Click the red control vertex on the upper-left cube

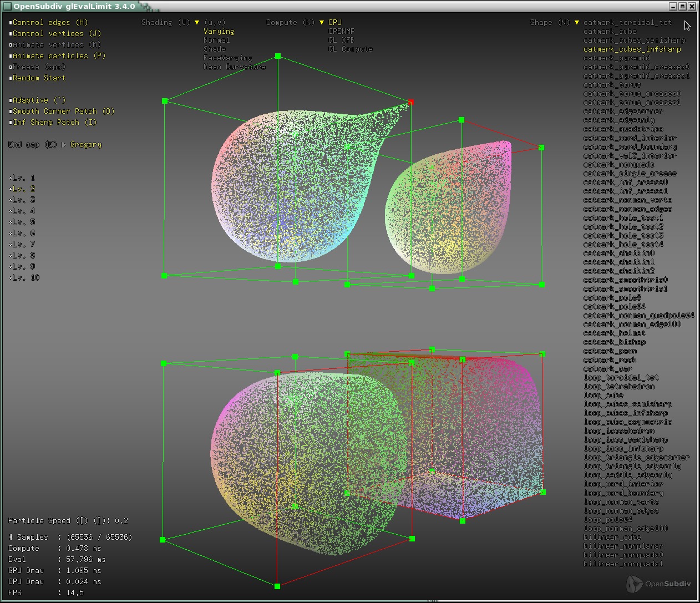click(411, 102)
